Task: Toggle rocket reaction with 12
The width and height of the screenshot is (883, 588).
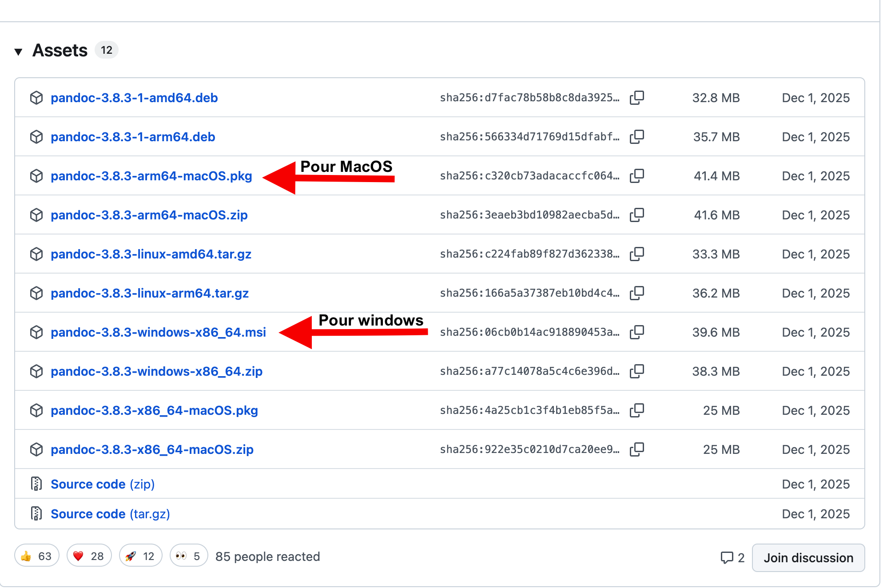Action: click(140, 556)
